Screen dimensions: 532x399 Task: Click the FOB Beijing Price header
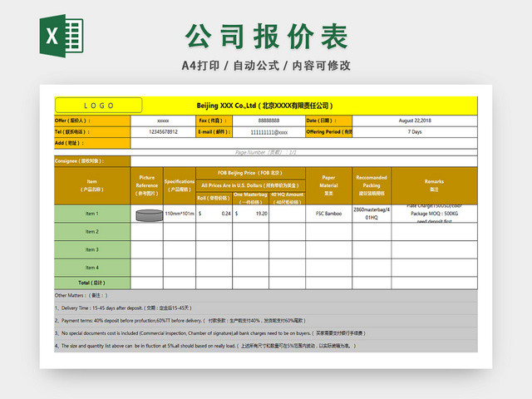(x=250, y=173)
